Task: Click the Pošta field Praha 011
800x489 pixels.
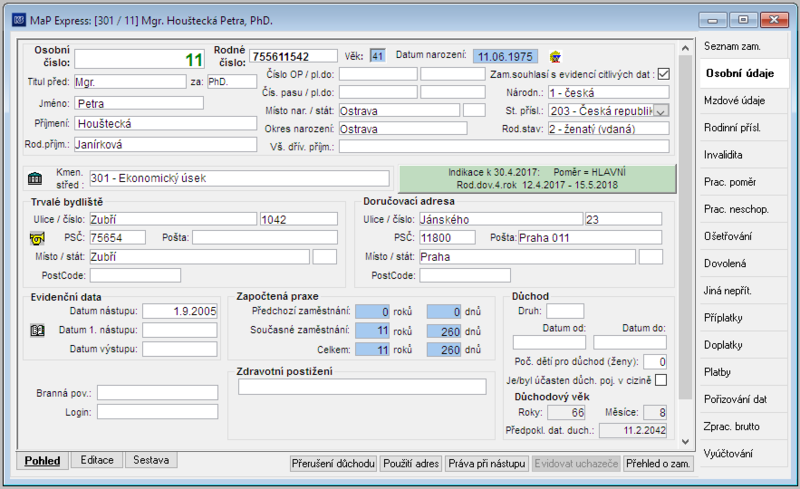Action: [590, 237]
